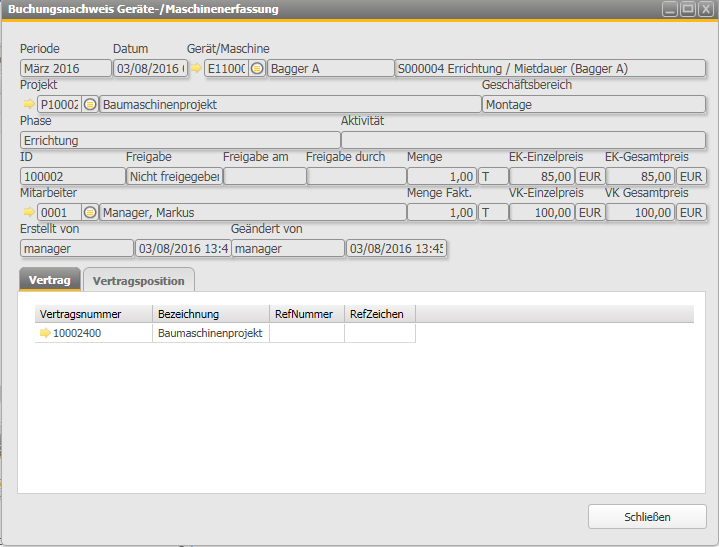The image size is (719, 547).
Task: Maximize the Buchungsnachweis window
Action: click(688, 9)
